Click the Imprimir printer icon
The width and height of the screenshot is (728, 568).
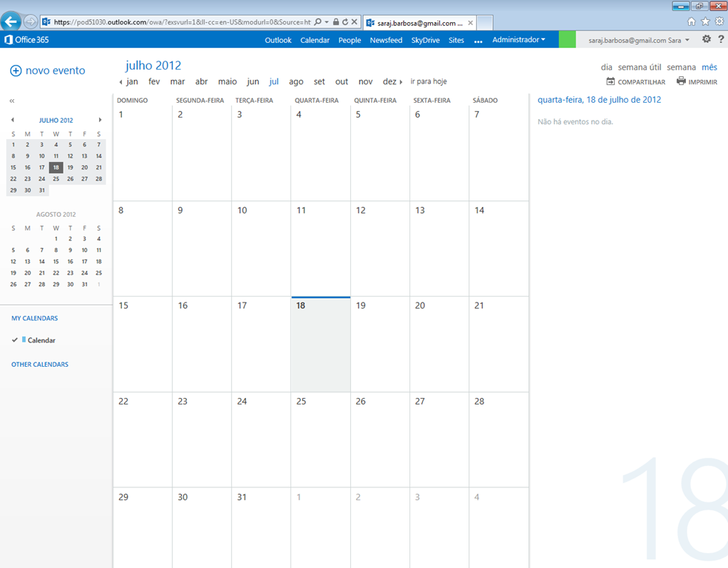tap(681, 81)
